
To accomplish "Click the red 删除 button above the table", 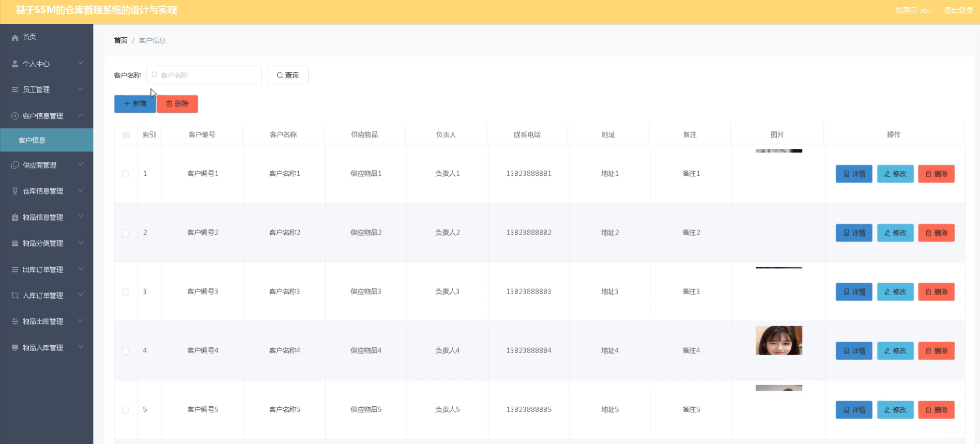I will tap(177, 104).
